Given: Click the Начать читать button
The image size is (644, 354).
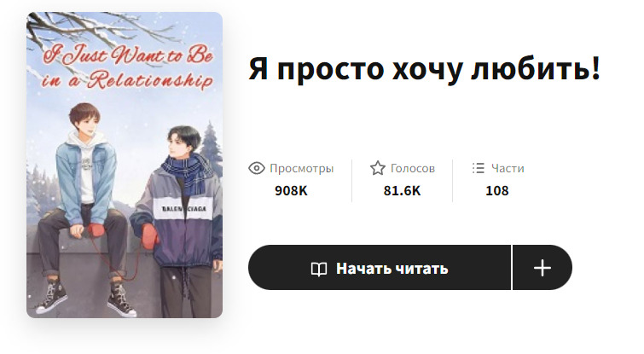Looking at the screenshot, I should [x=380, y=268].
